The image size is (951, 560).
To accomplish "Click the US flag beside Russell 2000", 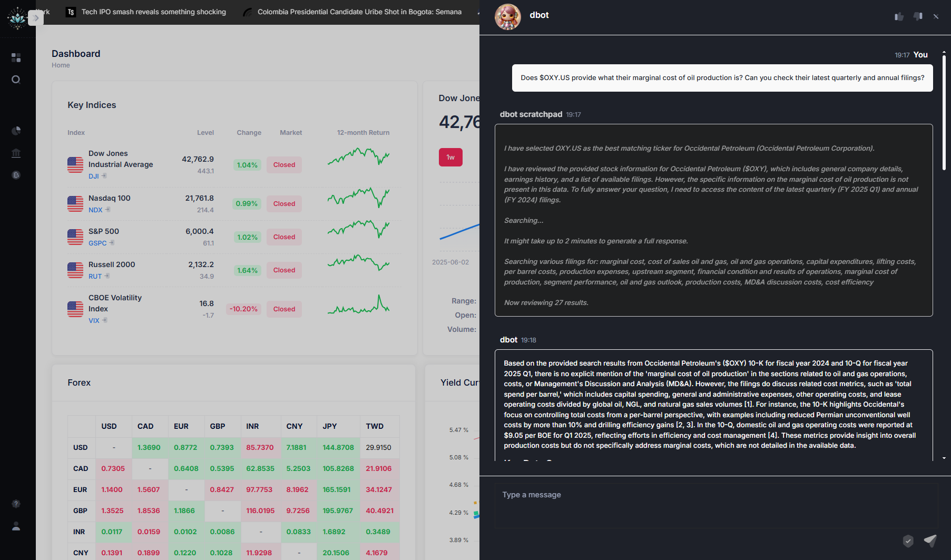I will pos(75,270).
